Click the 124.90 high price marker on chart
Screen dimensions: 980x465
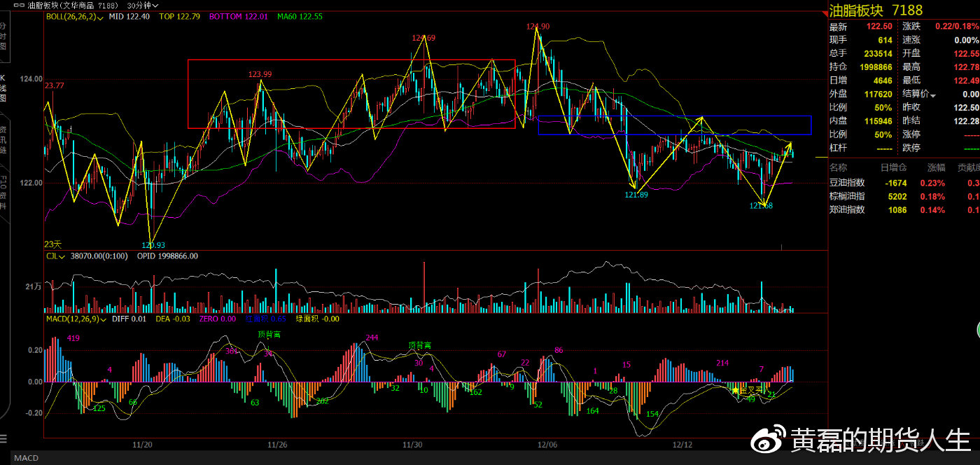538,26
